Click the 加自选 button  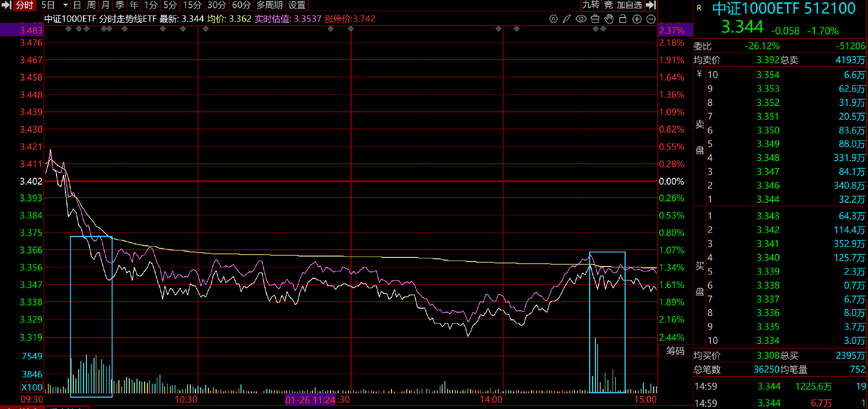[629, 5]
